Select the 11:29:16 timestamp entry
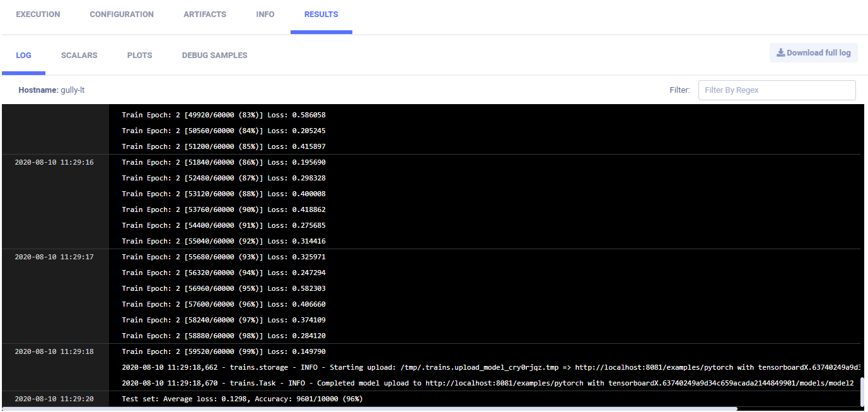Image resolution: width=868 pixels, height=412 pixels. click(x=54, y=163)
